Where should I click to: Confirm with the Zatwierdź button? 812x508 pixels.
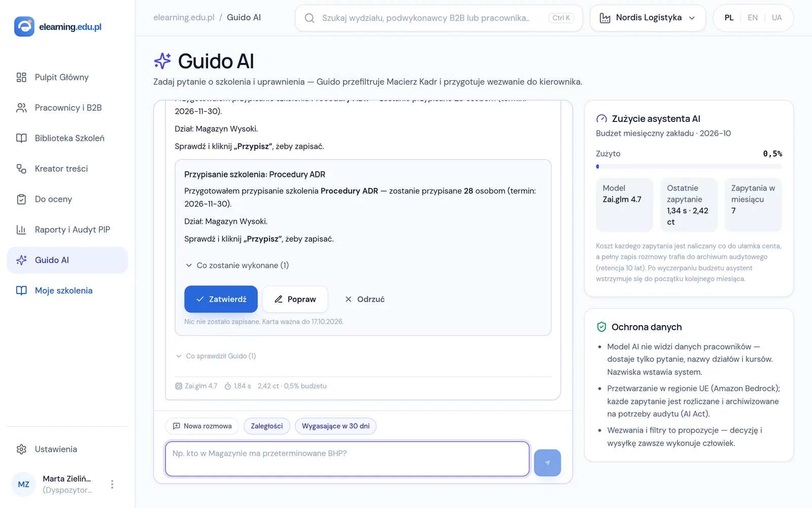point(221,299)
